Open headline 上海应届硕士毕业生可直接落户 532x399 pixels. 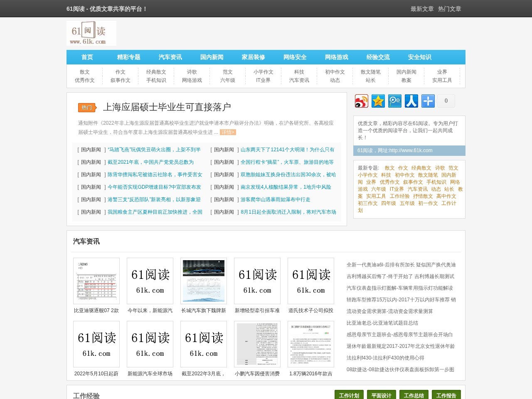point(167,107)
